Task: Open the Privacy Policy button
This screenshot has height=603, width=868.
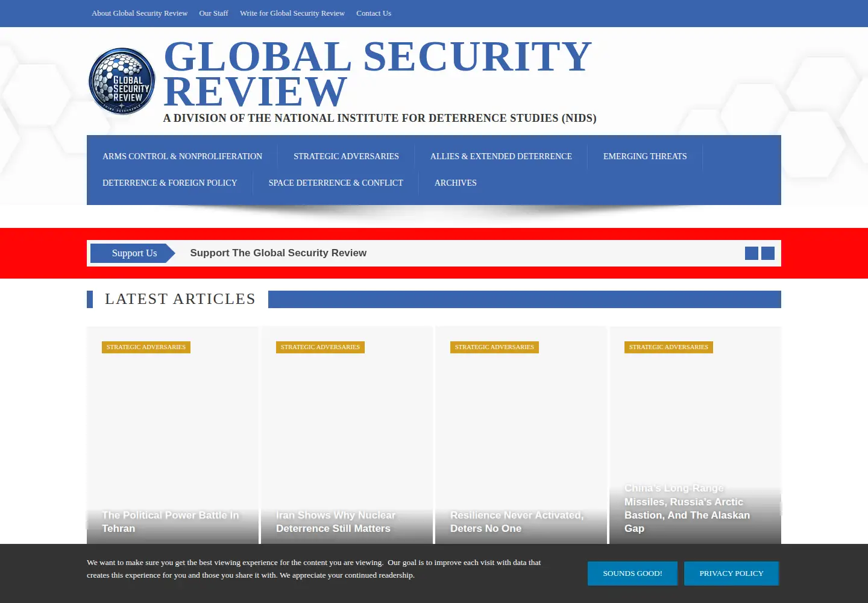Action: [x=731, y=573]
